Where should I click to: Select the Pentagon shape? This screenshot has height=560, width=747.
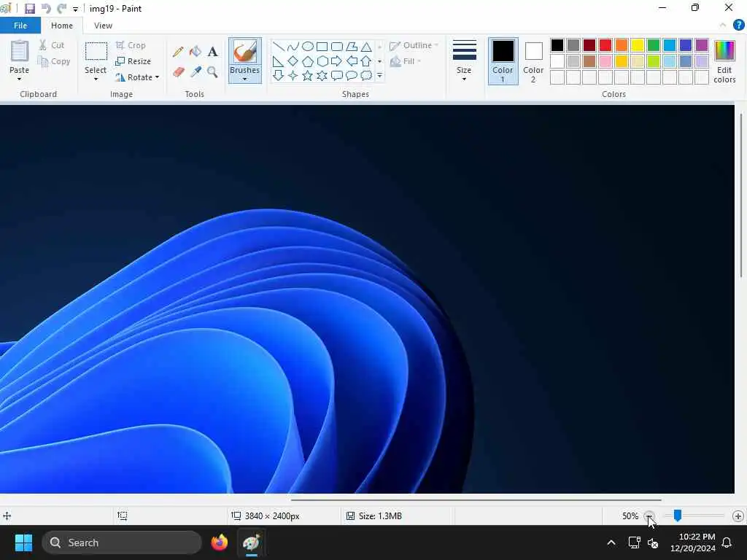point(308,61)
